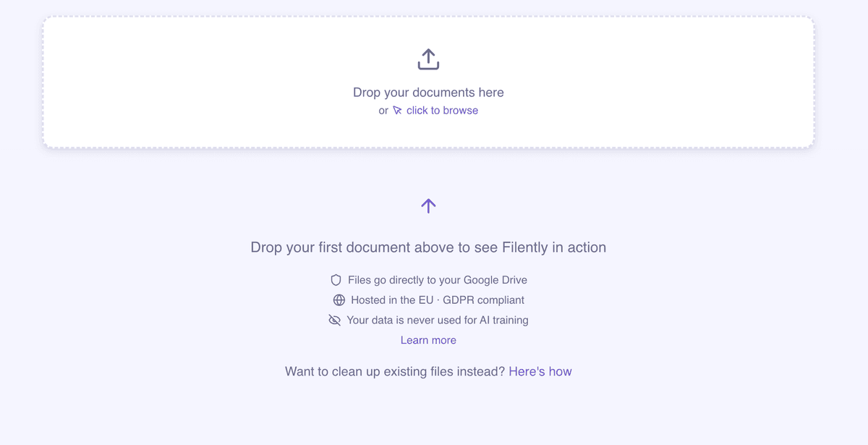Click the 'Files go directly to your Google Drive' text
Screen dimensions: 868x445
[437, 279]
